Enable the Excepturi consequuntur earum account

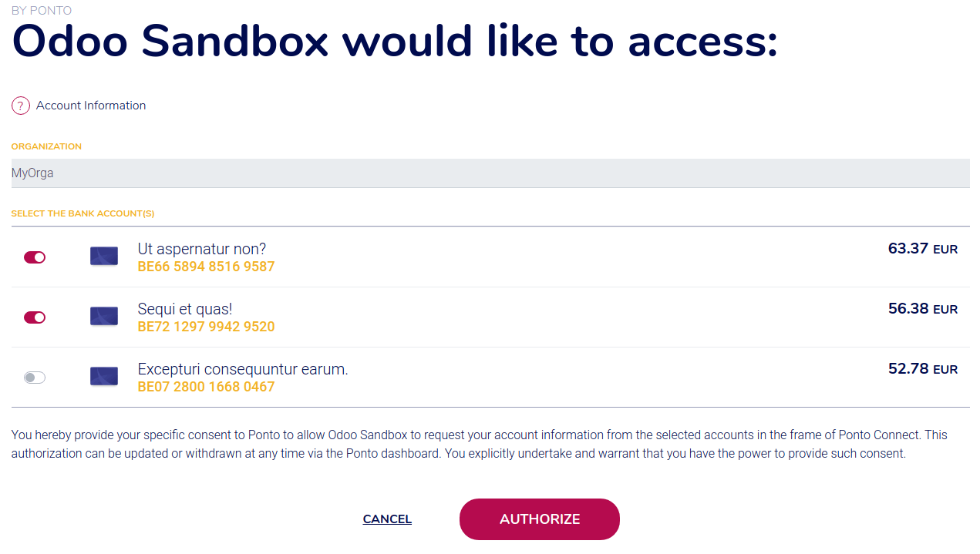34,376
